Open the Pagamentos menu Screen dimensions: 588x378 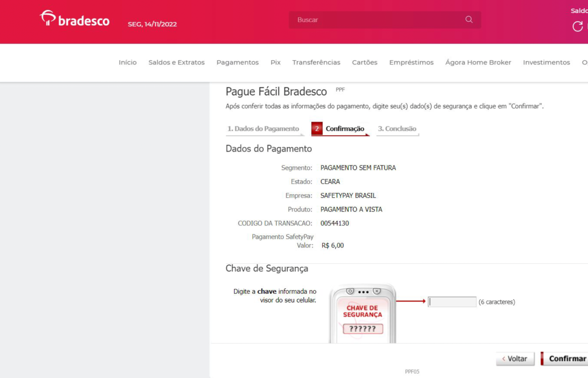237,62
